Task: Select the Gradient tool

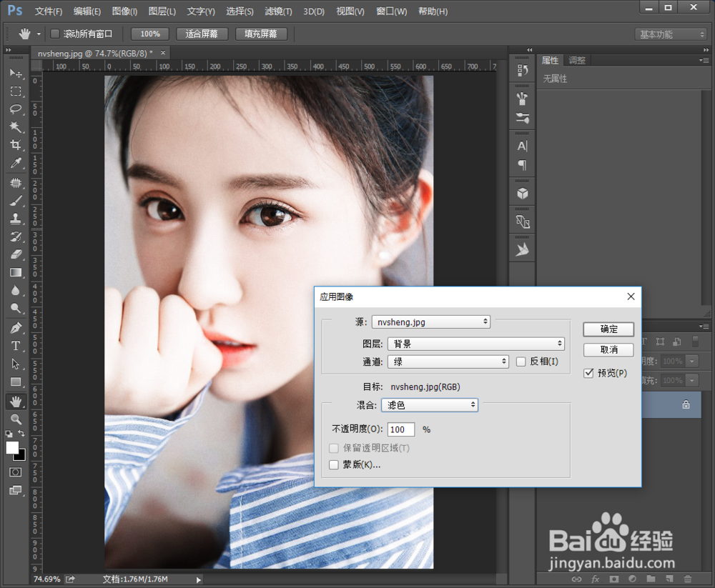Action: 16,273
